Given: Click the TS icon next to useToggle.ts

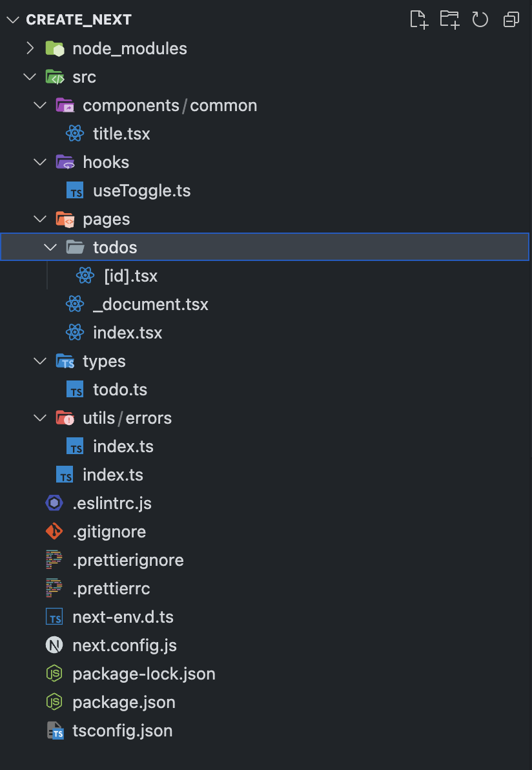Looking at the screenshot, I should point(75,191).
